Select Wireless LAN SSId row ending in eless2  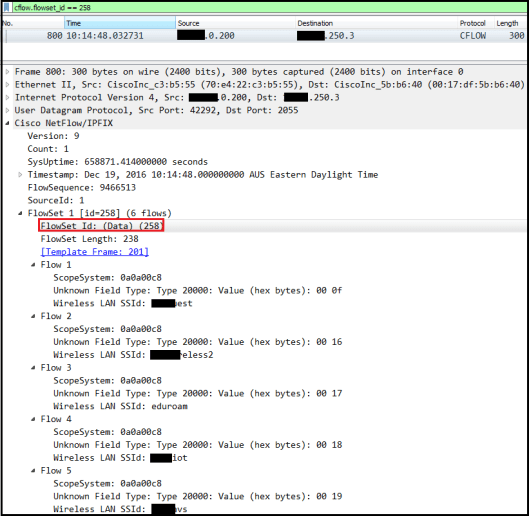[x=133, y=355]
